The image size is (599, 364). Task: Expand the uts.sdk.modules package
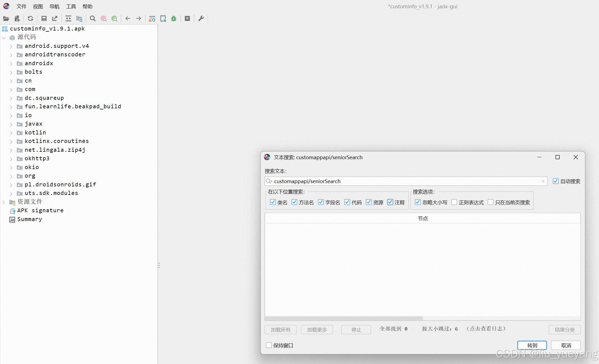[x=11, y=194]
